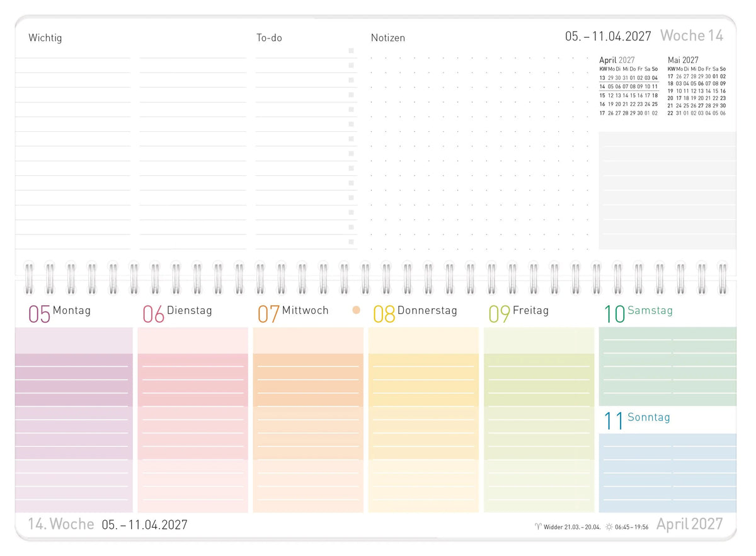The image size is (756, 556).
Task: Click the 08 Donnerstag day header
Action: pos(415,313)
